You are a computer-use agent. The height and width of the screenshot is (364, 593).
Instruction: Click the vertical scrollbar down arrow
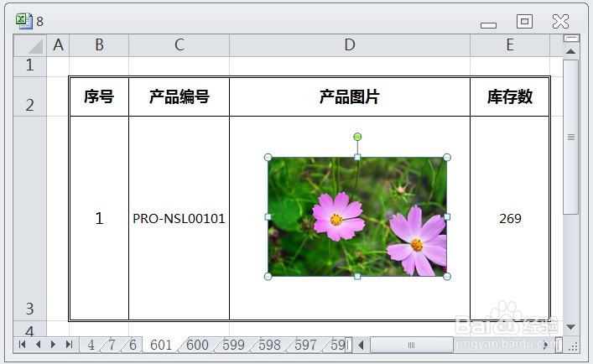pyautogui.click(x=571, y=327)
